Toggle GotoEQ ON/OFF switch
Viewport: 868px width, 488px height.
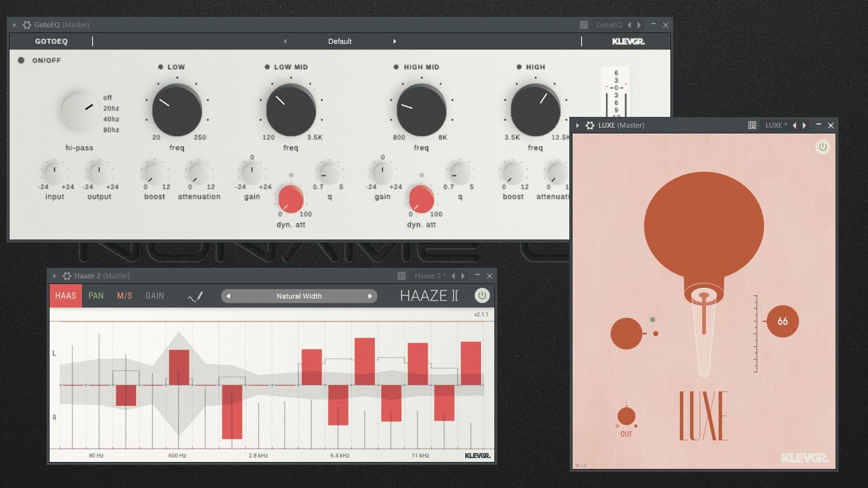tap(21, 60)
